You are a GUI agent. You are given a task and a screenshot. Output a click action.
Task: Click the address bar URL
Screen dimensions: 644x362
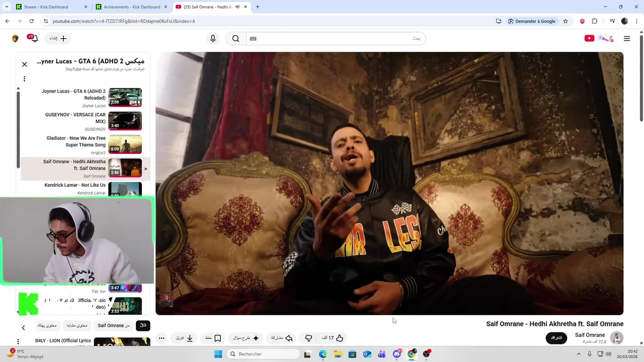(124, 21)
